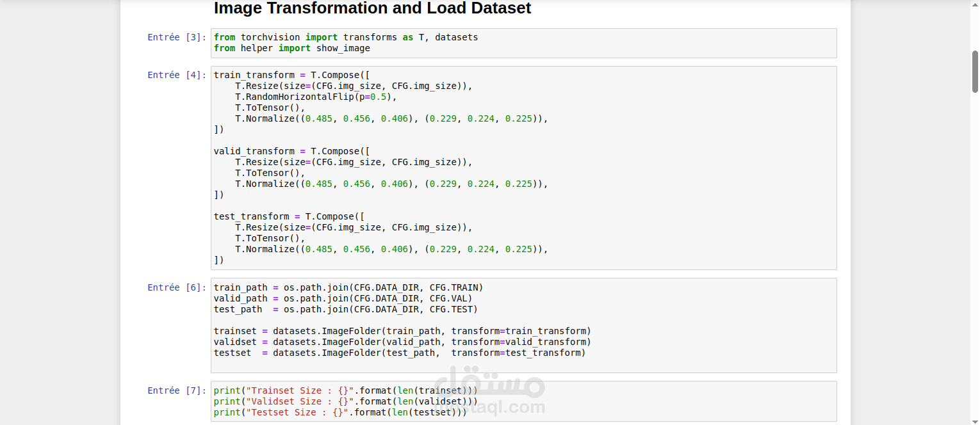Click the last T.Normalize line in test_transform

point(392,249)
